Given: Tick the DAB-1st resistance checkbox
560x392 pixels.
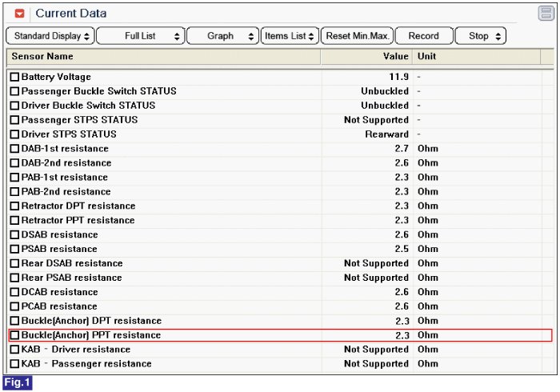Looking at the screenshot, I should [14, 149].
